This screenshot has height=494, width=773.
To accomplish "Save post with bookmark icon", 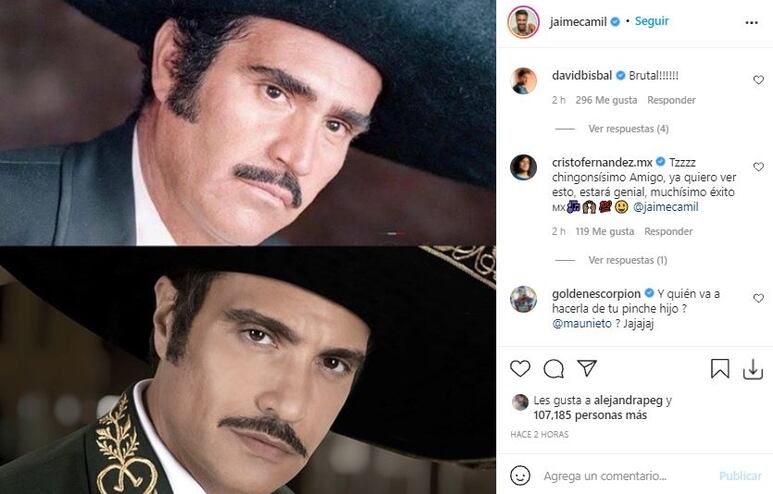I will (x=720, y=368).
